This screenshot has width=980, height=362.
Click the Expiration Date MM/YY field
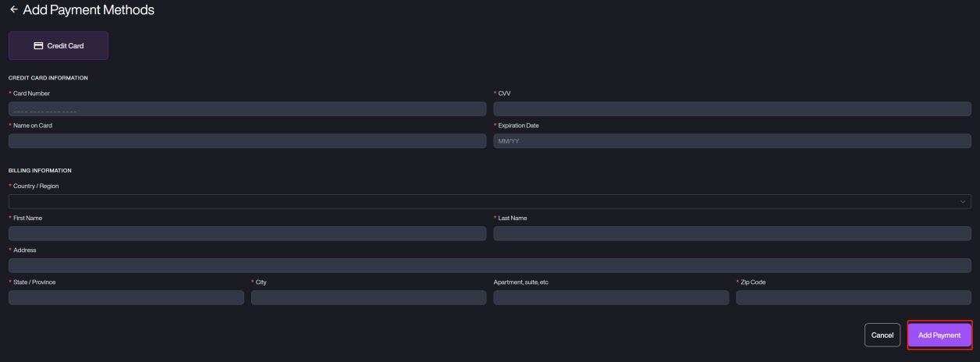[732, 141]
